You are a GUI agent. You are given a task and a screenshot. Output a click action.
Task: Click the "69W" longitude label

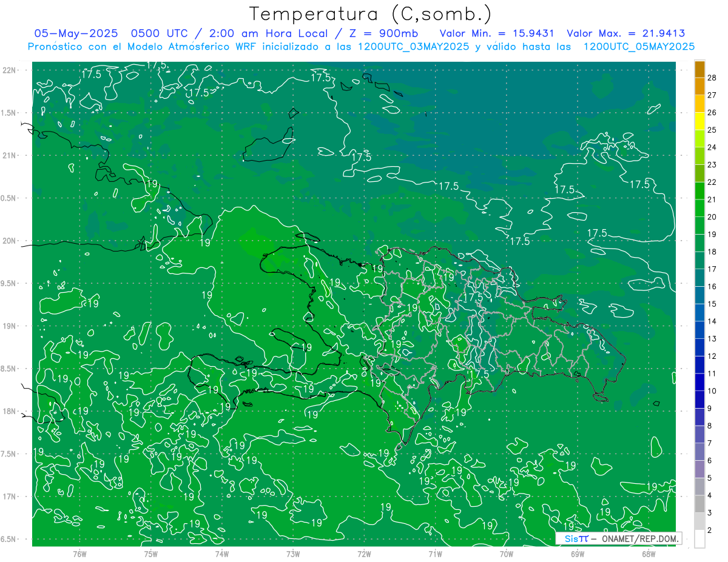pyautogui.click(x=578, y=554)
